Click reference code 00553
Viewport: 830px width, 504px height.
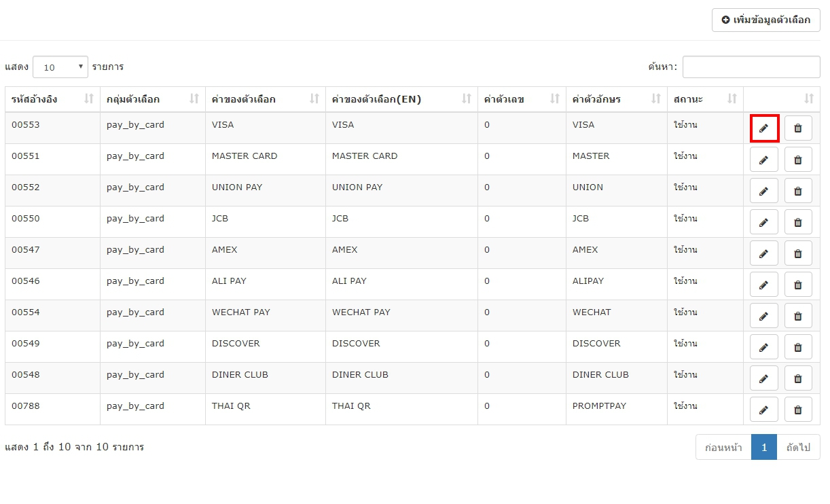pos(26,125)
